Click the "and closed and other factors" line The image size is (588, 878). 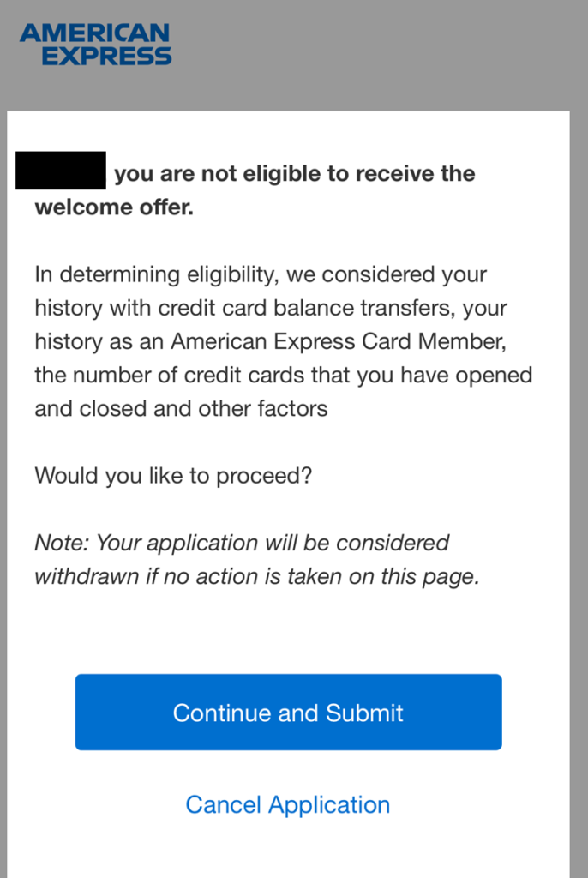pos(181,408)
